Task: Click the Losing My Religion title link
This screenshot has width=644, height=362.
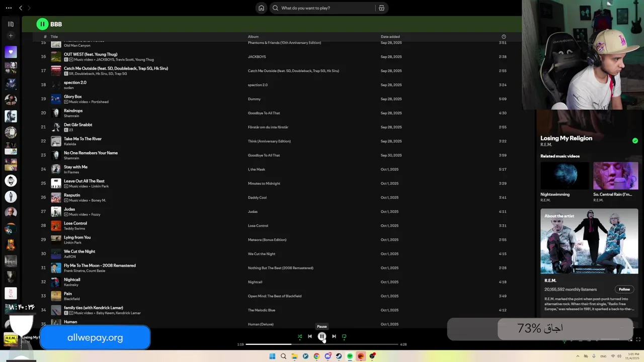Action: click(x=566, y=138)
